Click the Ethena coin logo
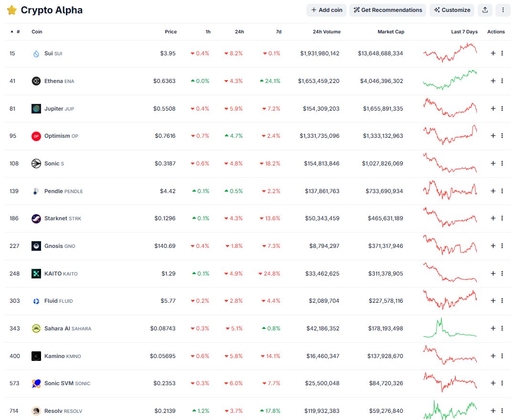 pyautogui.click(x=36, y=81)
